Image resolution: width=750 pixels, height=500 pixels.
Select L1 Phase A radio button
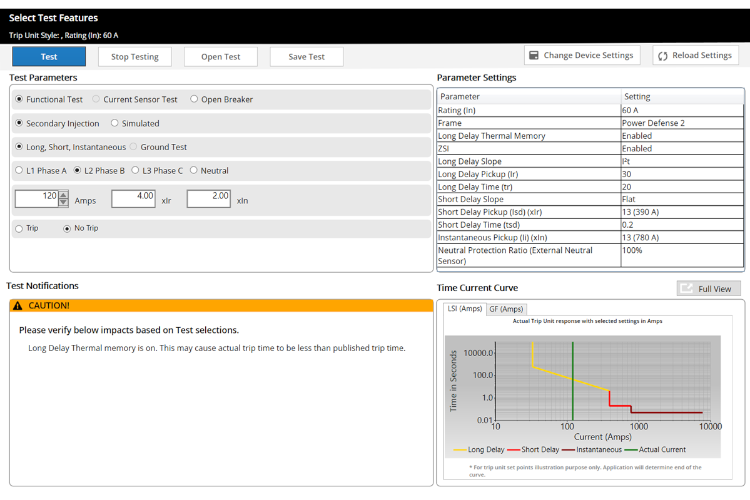(20, 171)
